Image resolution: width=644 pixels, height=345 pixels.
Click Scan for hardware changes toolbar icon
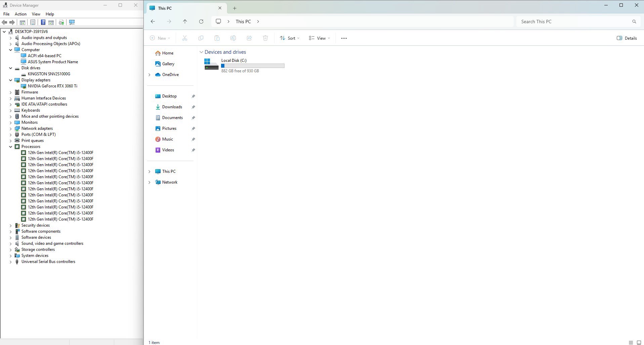point(72,22)
